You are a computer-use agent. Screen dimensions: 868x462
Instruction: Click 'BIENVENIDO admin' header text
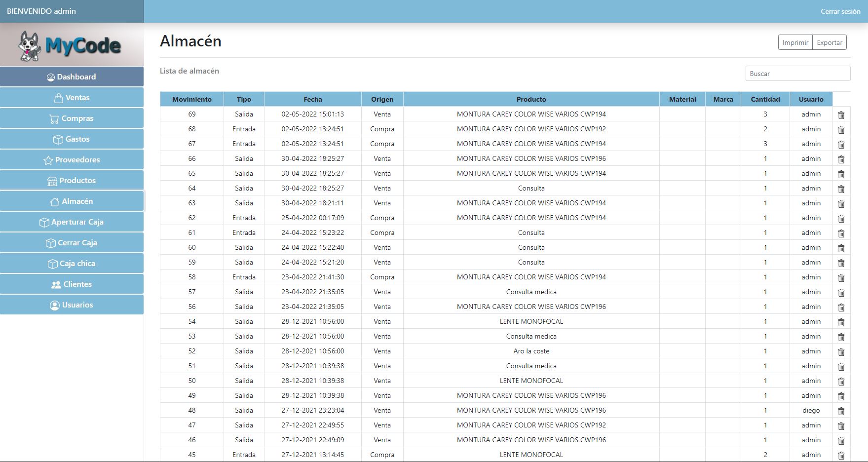(x=41, y=11)
